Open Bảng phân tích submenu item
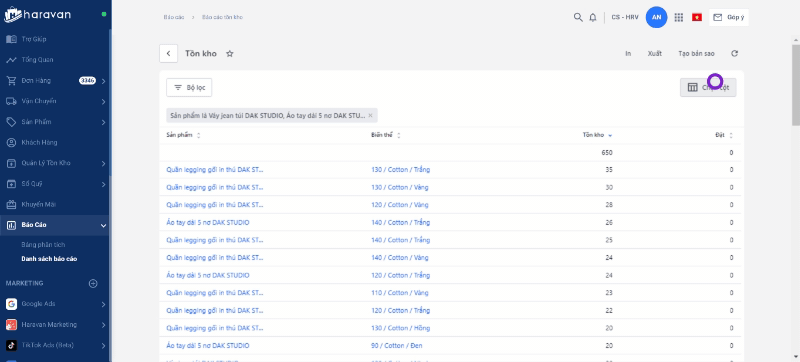The image size is (800, 362). coord(43,245)
